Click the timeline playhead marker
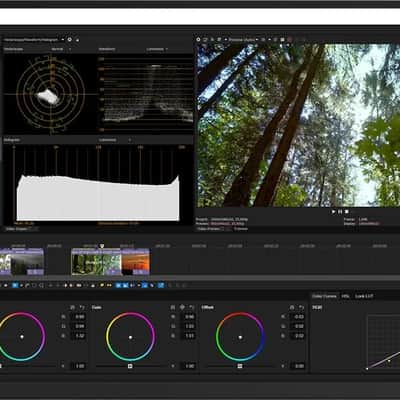400x400 pixels. [102, 246]
